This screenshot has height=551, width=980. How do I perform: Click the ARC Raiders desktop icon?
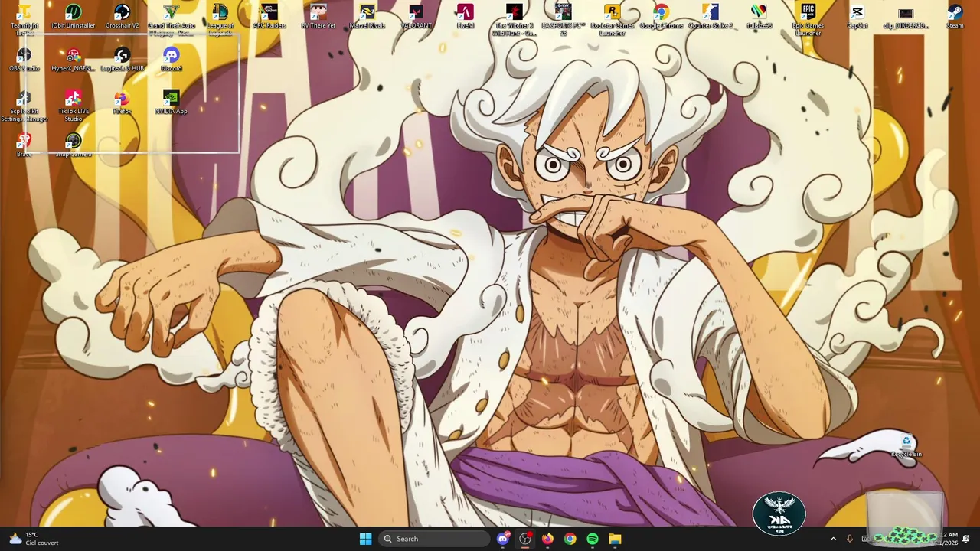tap(269, 17)
